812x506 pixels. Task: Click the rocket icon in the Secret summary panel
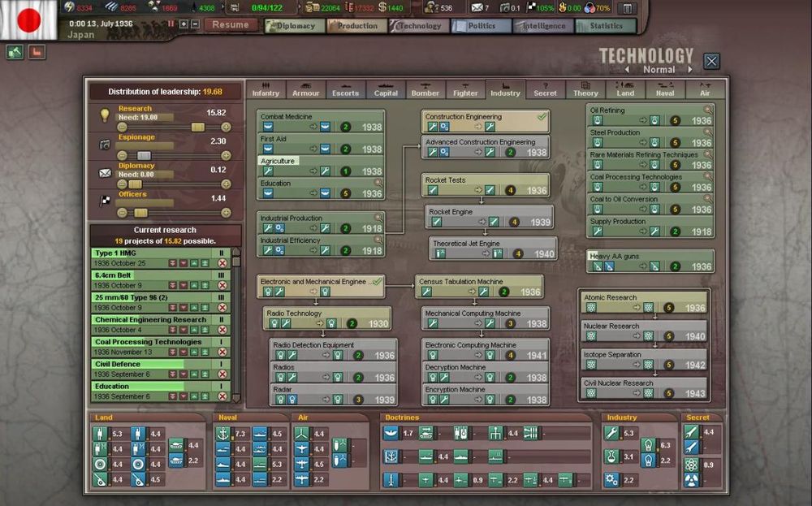point(691,431)
